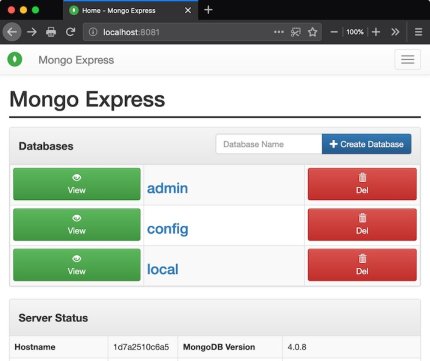
Task: Open the config database link
Action: click(168, 229)
